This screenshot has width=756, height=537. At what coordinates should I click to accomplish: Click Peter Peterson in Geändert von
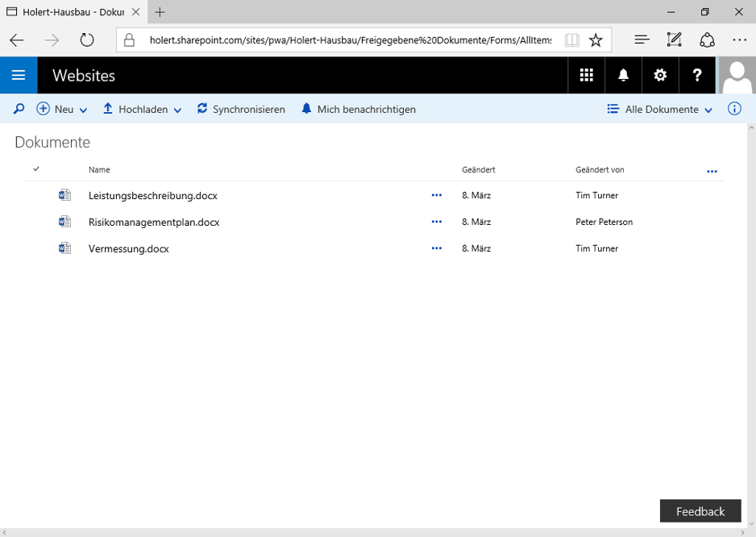click(604, 222)
